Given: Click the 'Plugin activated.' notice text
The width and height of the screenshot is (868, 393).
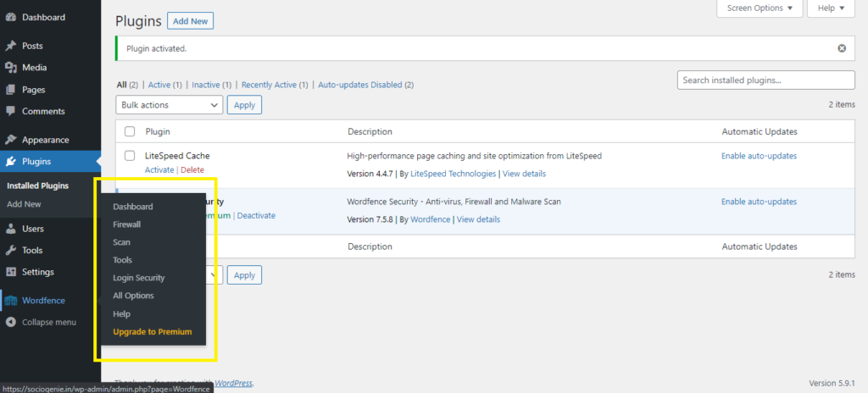Looking at the screenshot, I should (x=157, y=49).
